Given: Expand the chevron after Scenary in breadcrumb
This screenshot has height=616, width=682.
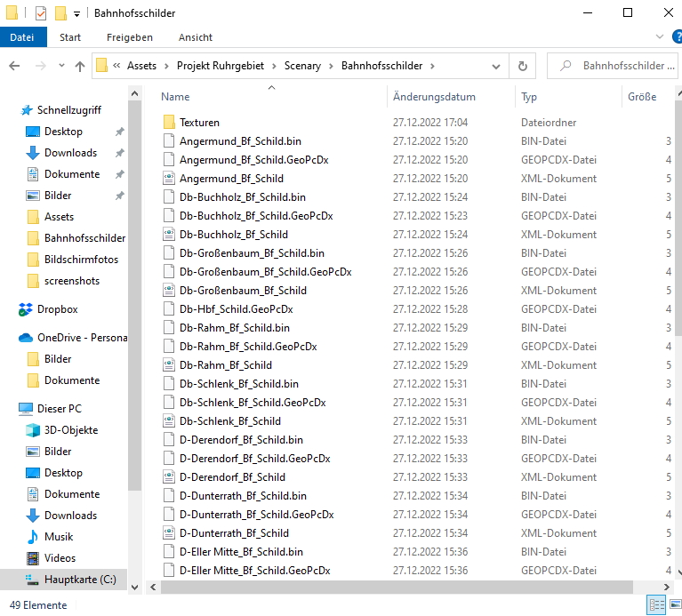Looking at the screenshot, I should pyautogui.click(x=331, y=66).
